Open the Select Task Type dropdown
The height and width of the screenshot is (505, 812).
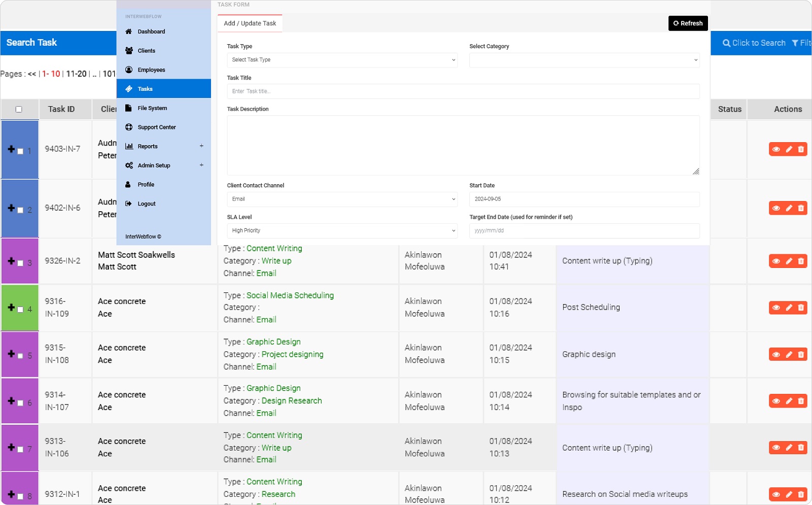[342, 60]
